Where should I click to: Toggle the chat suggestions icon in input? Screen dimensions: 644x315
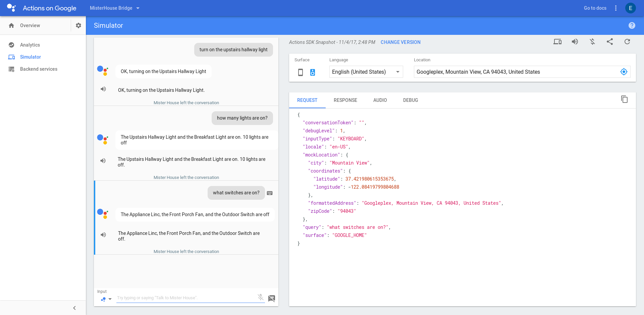click(272, 298)
